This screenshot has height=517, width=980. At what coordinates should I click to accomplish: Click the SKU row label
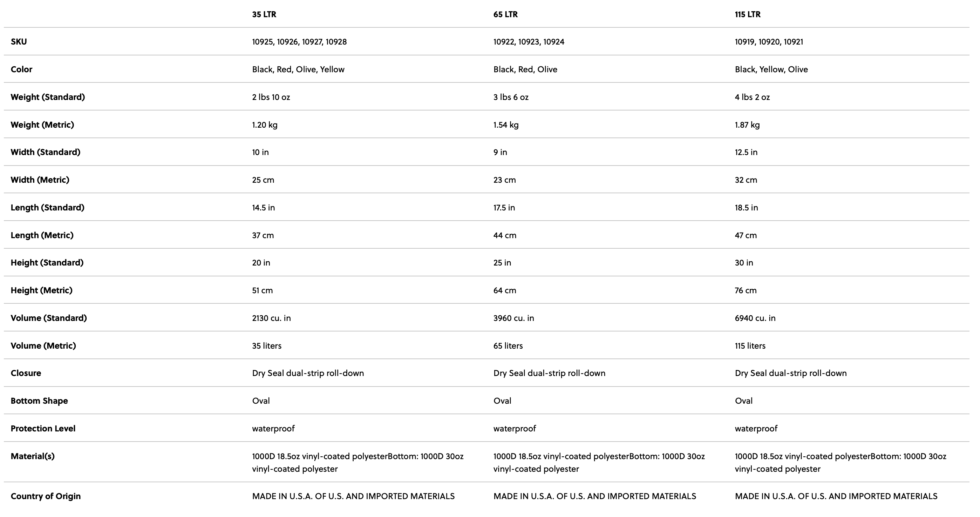[x=19, y=42]
